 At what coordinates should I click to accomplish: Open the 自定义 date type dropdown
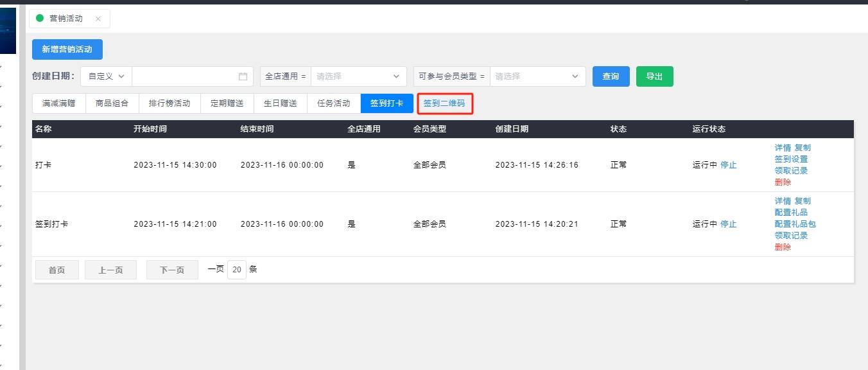[106, 76]
